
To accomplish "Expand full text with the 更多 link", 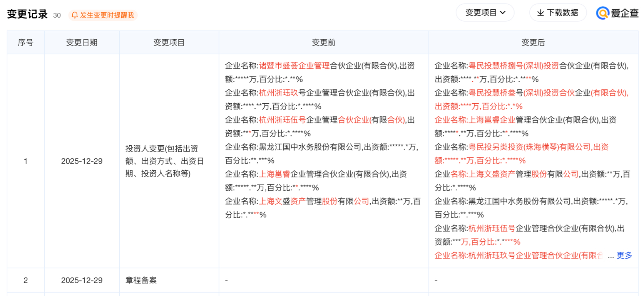I will click(x=624, y=255).
